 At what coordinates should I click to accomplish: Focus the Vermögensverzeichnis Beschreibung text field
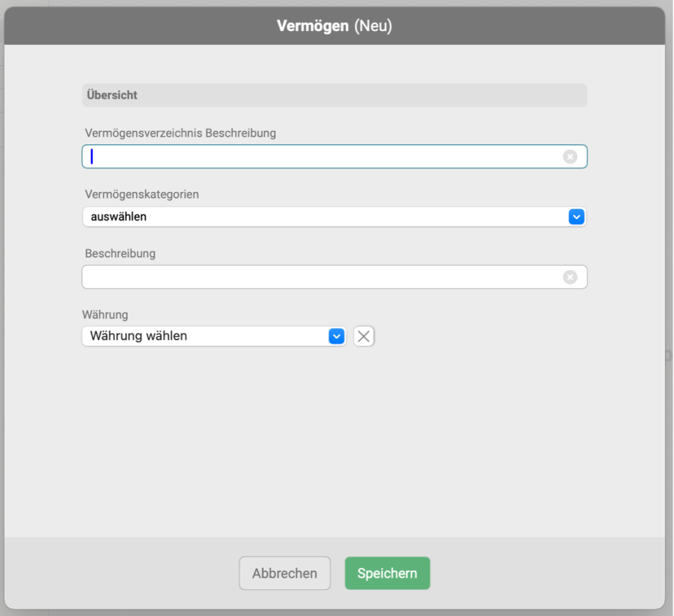pyautogui.click(x=323, y=157)
